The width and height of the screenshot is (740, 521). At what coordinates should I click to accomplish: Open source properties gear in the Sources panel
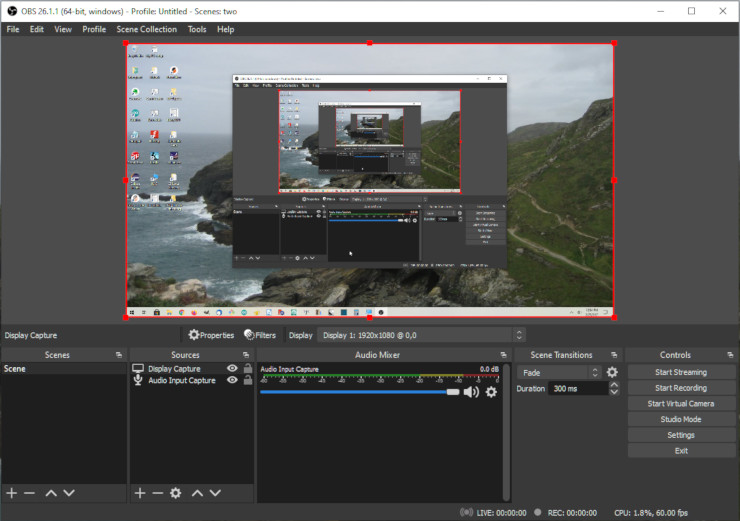(x=176, y=493)
